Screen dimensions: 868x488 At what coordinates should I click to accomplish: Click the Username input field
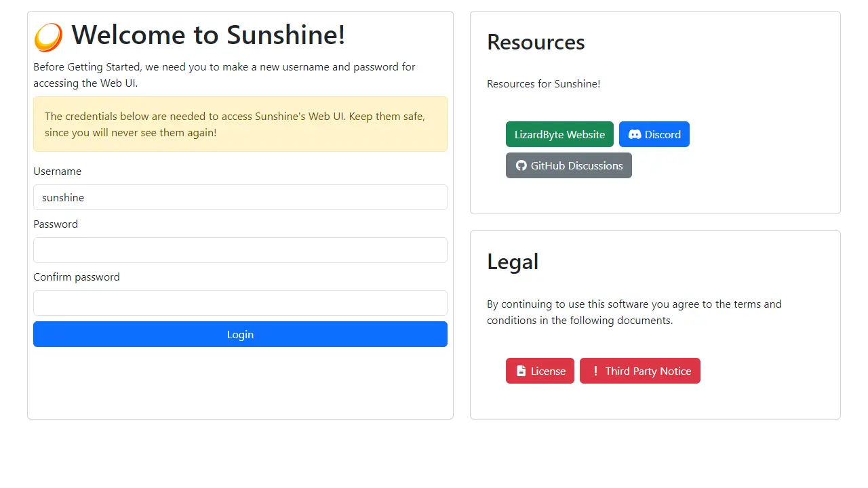pyautogui.click(x=240, y=197)
